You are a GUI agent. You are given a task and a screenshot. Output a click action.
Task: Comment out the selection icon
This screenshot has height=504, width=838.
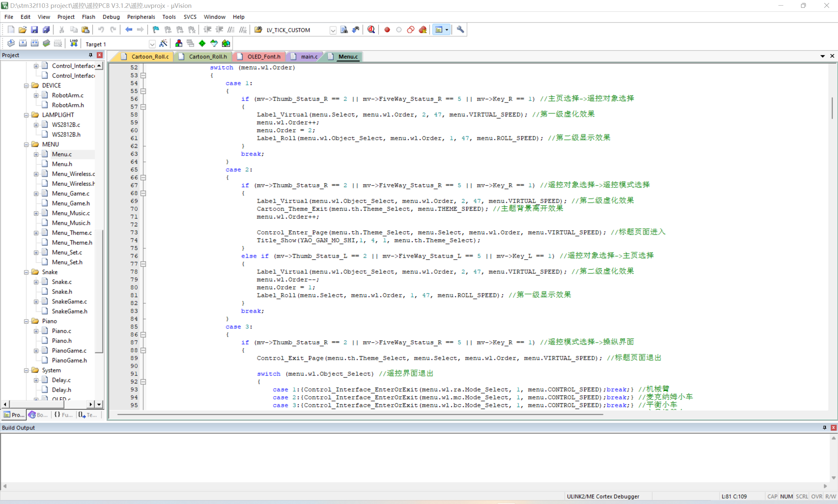[x=231, y=30]
